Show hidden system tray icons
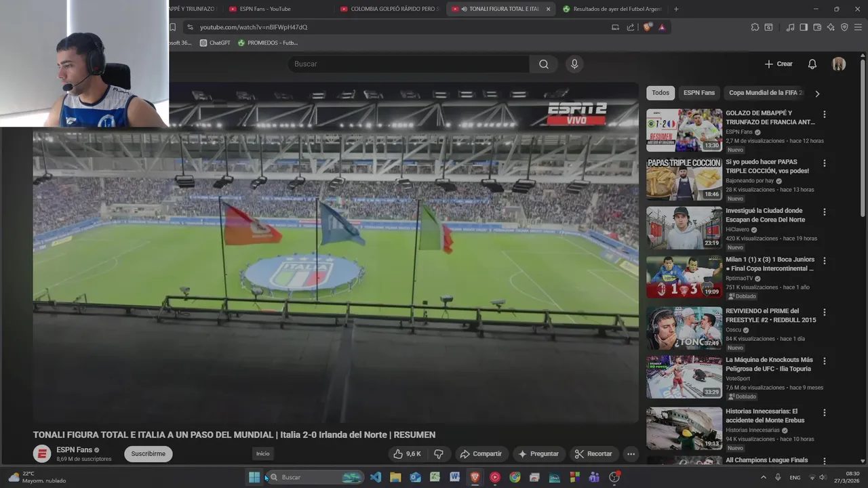Viewport: 868px width, 488px height. 763,477
